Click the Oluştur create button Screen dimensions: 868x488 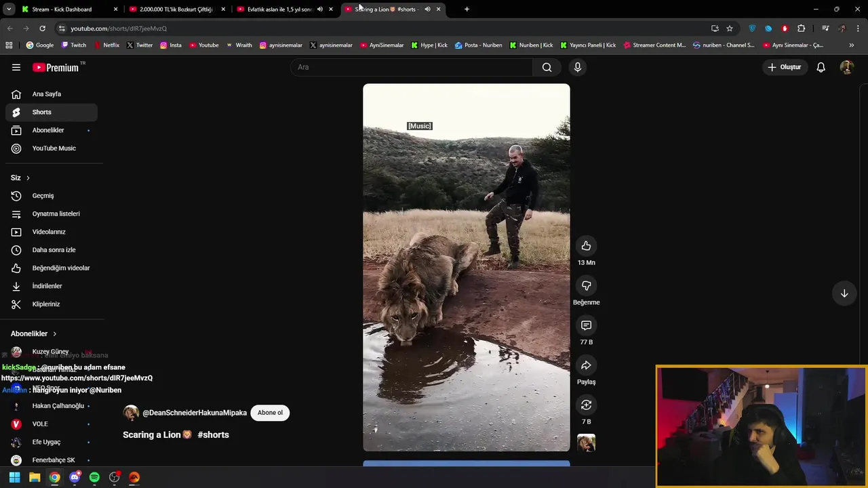(785, 67)
